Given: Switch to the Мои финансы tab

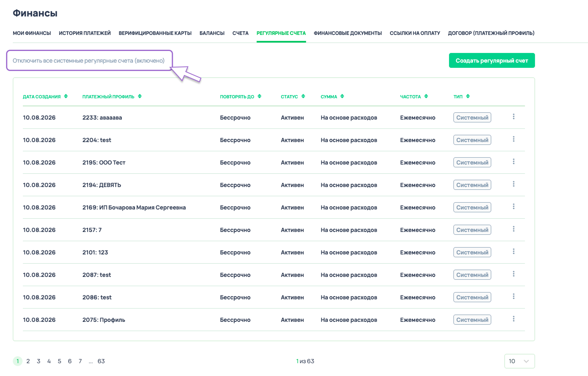Looking at the screenshot, I should point(32,33).
